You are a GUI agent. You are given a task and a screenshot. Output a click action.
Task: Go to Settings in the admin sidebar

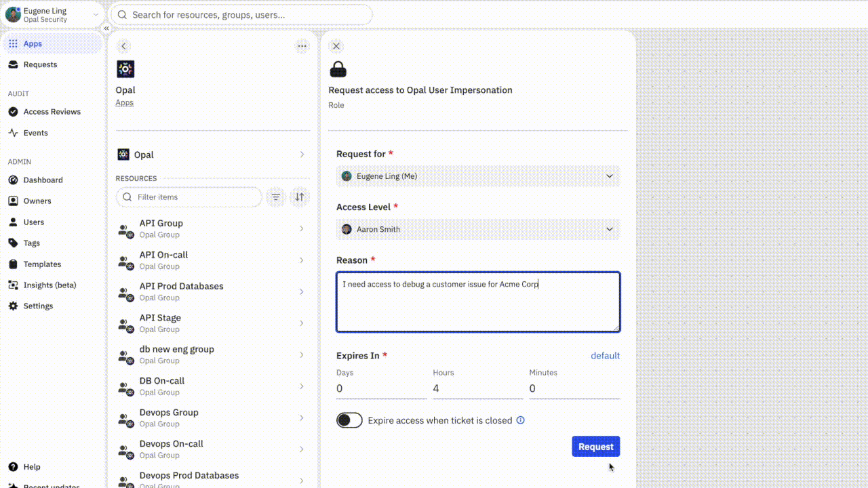(x=38, y=306)
